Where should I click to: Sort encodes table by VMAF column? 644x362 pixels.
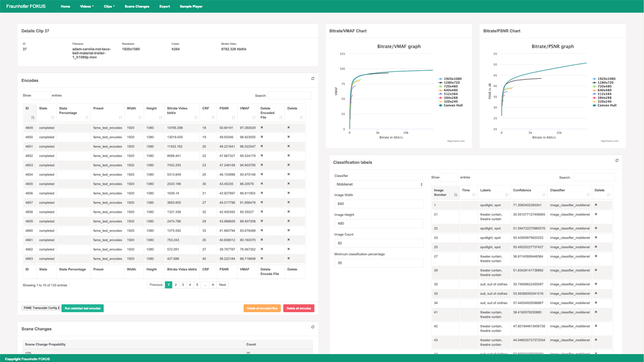coord(247,113)
